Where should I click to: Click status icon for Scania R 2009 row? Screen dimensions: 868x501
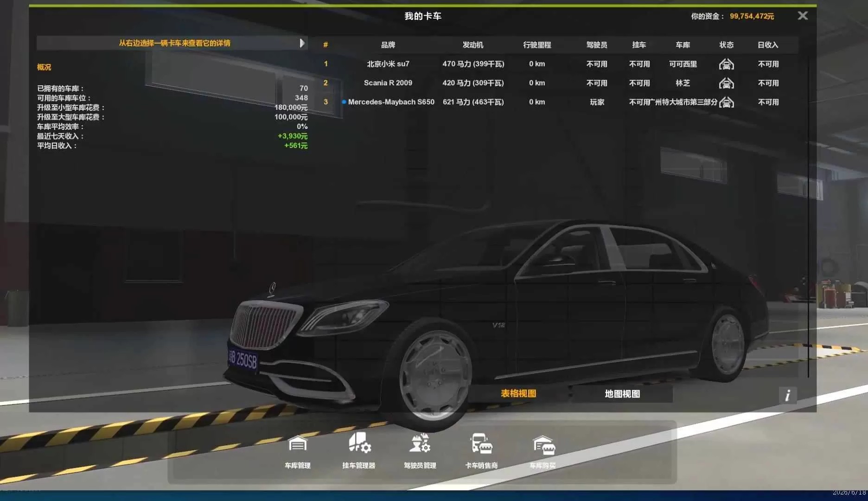pos(727,83)
